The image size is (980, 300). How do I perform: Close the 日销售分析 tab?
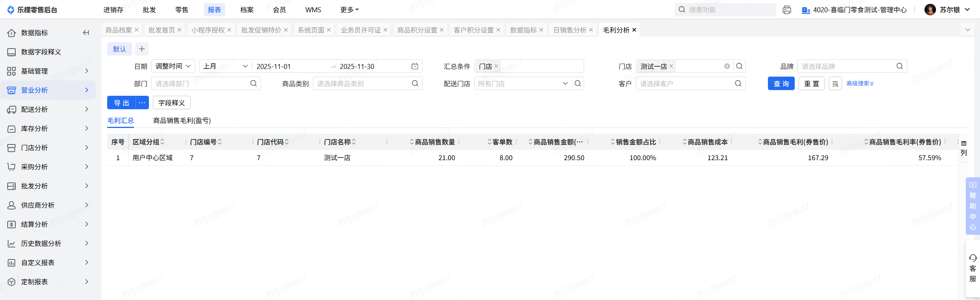click(x=591, y=30)
